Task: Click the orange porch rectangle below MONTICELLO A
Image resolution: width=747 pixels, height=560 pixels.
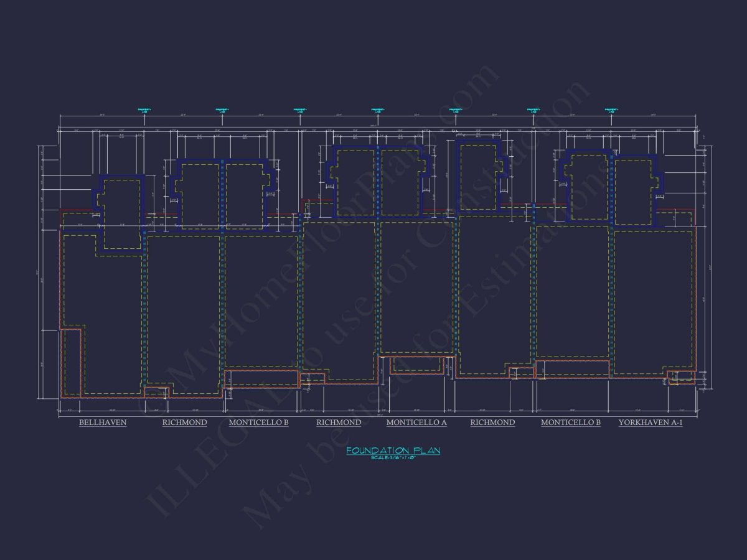Action: 418,366
